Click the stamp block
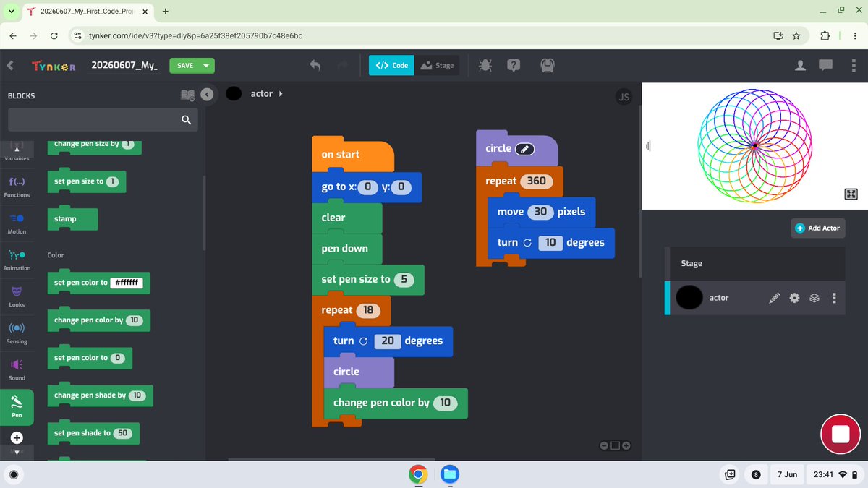The width and height of the screenshot is (868, 488). [x=72, y=219]
